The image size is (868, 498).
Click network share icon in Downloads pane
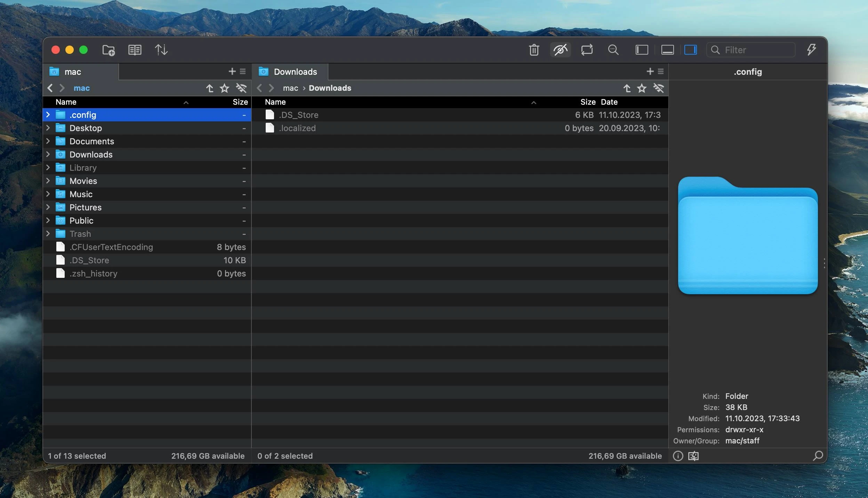(x=658, y=88)
